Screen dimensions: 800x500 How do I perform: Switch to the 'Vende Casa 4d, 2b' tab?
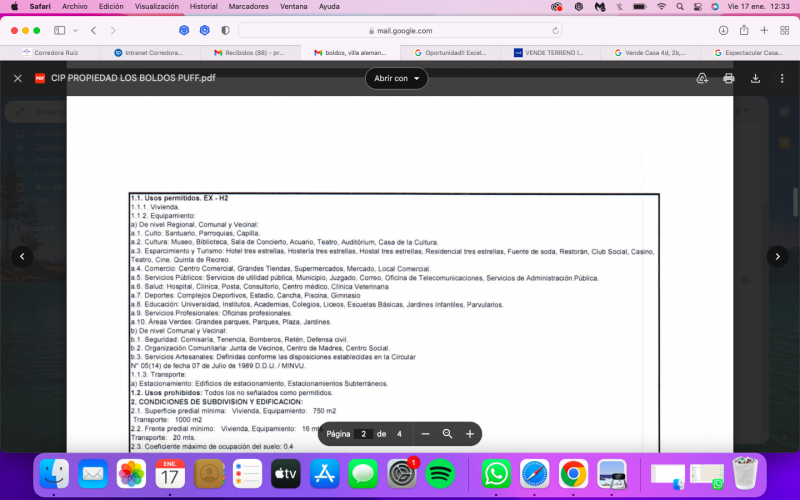(650, 53)
